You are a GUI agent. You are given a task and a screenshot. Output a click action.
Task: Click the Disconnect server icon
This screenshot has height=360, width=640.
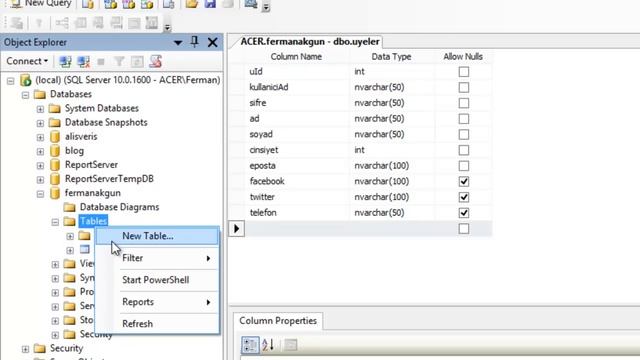coord(84,62)
